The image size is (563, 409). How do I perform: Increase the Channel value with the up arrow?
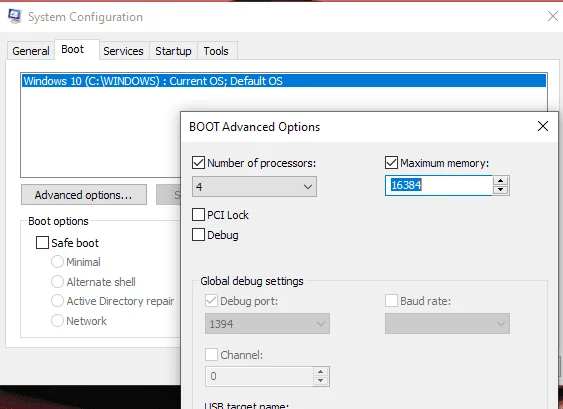pyautogui.click(x=320, y=372)
